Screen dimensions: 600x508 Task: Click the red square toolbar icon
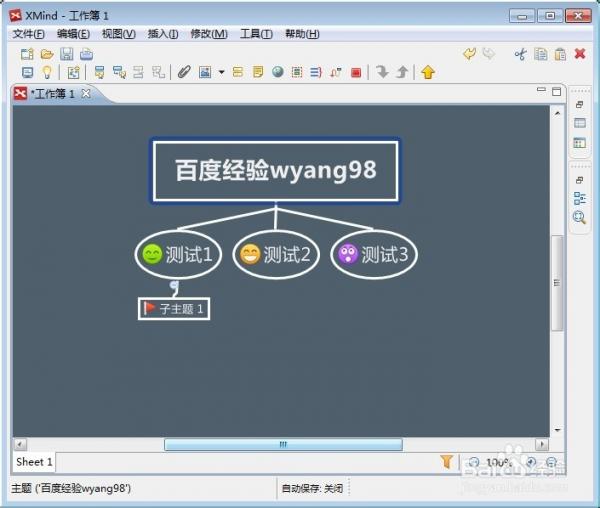tap(356, 72)
